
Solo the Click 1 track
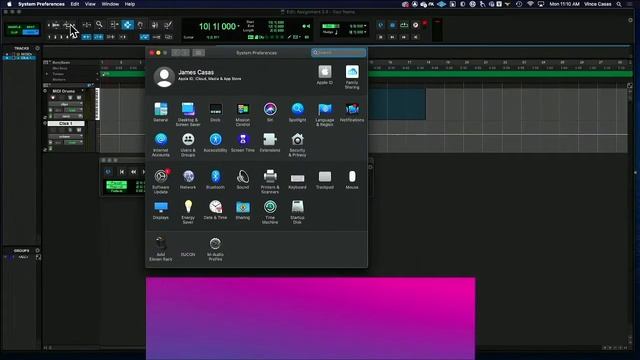70,130
